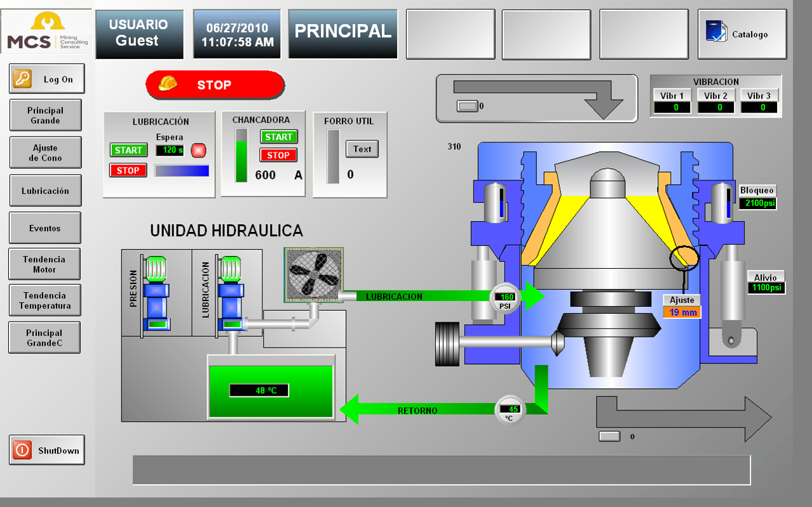Open the Catalogo

(741, 34)
